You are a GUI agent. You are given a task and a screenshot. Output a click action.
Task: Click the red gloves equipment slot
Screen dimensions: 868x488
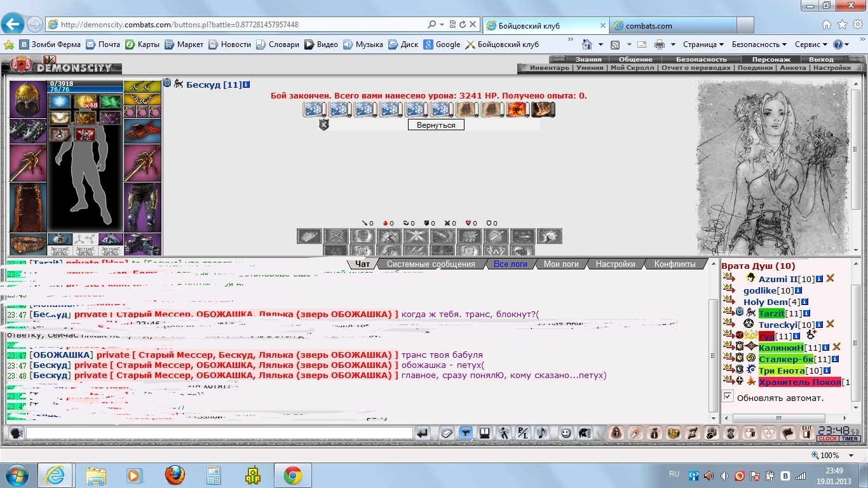(x=142, y=131)
